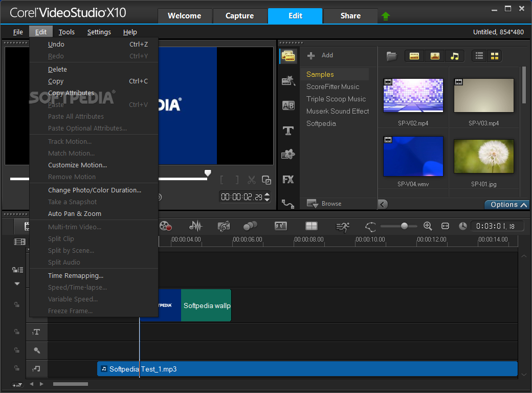Click the import media folder icon

391,56
